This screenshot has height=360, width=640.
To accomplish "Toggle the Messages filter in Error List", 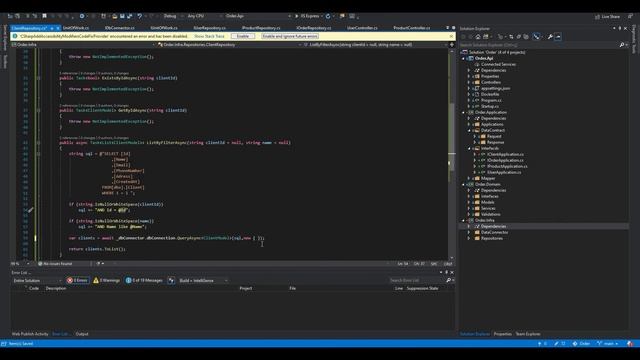I will tap(144, 280).
